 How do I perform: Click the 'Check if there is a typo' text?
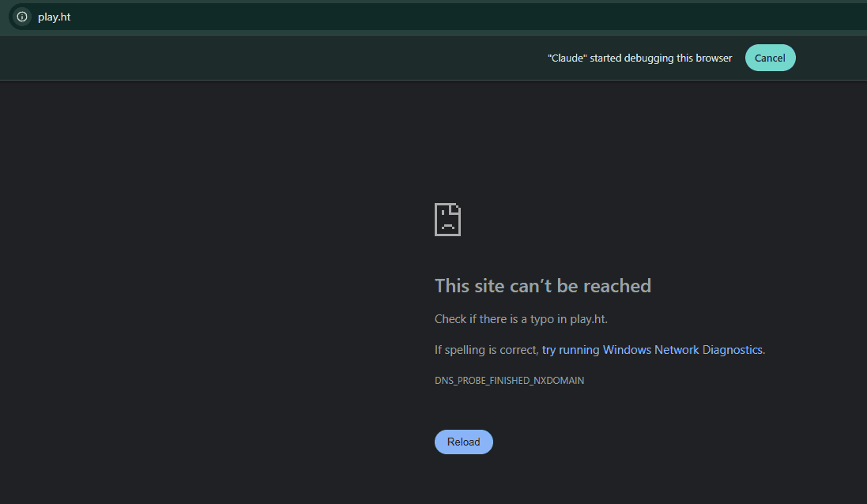(x=521, y=319)
